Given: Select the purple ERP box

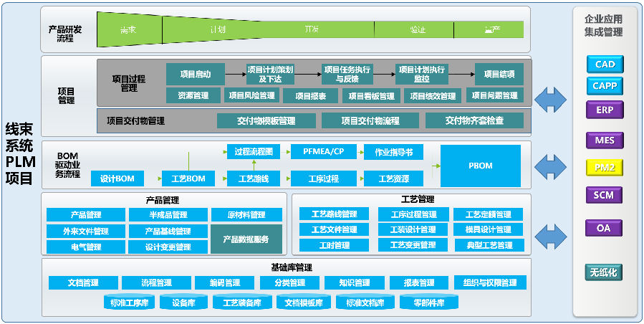Looking at the screenshot, I should coord(605,110).
